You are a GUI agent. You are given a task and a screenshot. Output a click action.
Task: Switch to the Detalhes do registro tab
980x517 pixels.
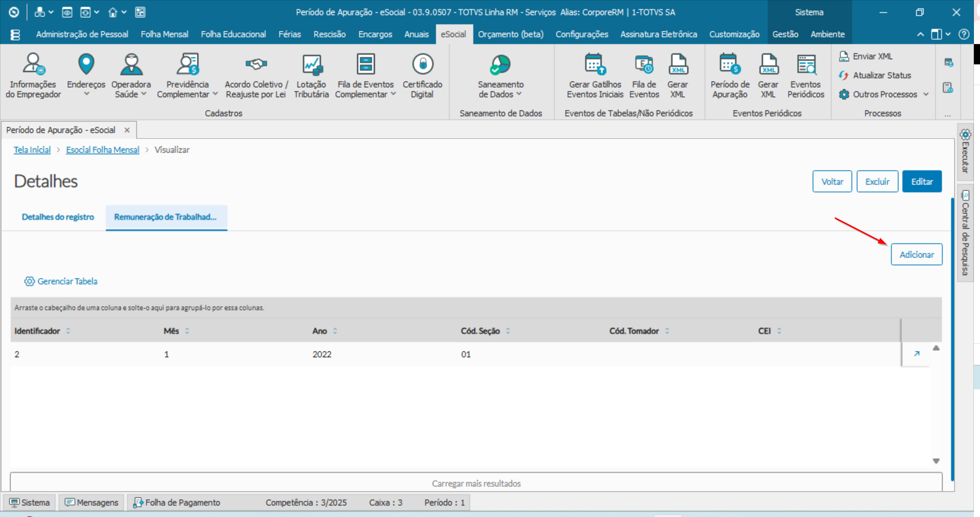(57, 217)
